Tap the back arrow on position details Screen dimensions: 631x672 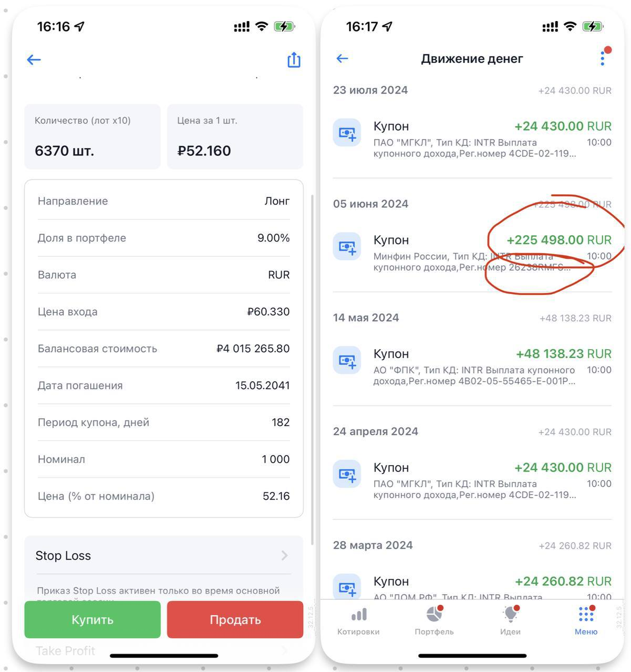(34, 60)
